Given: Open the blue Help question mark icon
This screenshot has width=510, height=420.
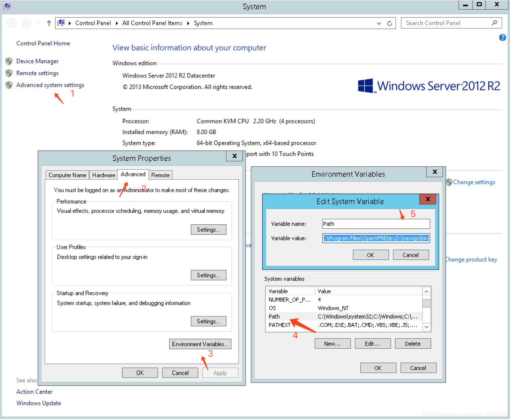Looking at the screenshot, I should click(x=502, y=38).
